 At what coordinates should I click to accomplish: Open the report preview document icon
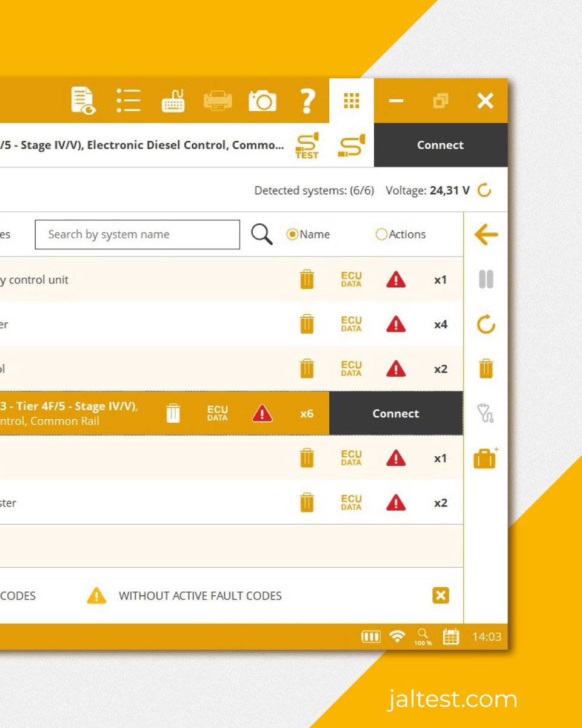click(83, 101)
